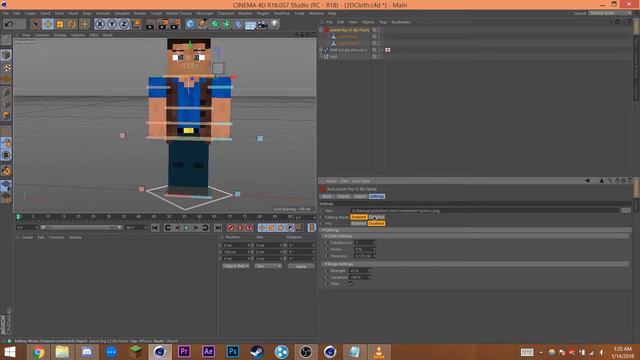The width and height of the screenshot is (640, 360).
Task: Click Make Editable icon in left palette
Action: coord(6,40)
